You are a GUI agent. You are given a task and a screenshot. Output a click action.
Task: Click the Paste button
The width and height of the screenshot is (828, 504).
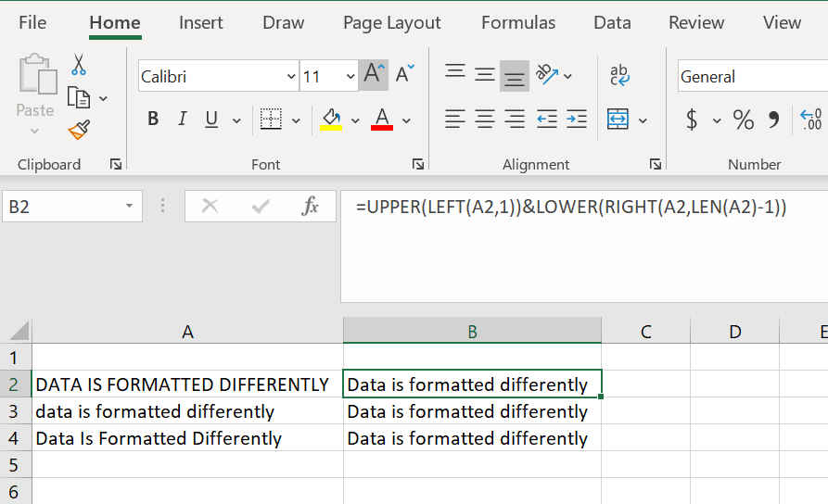35,88
